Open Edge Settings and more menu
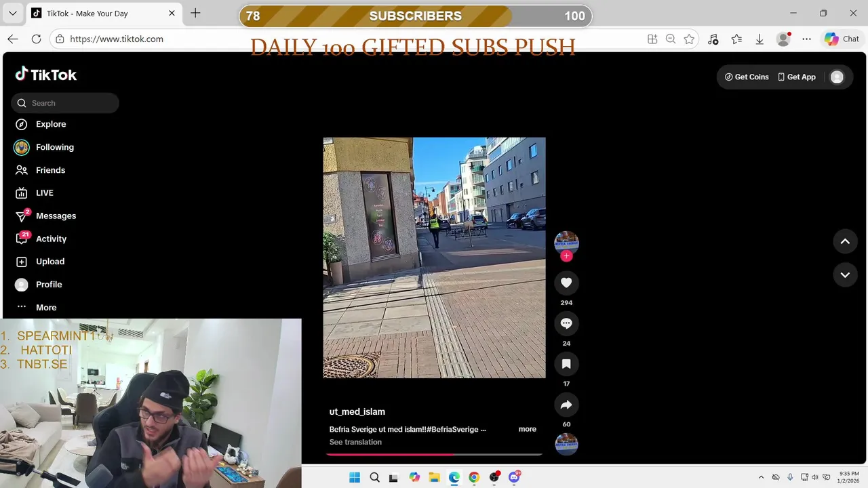 coord(806,39)
